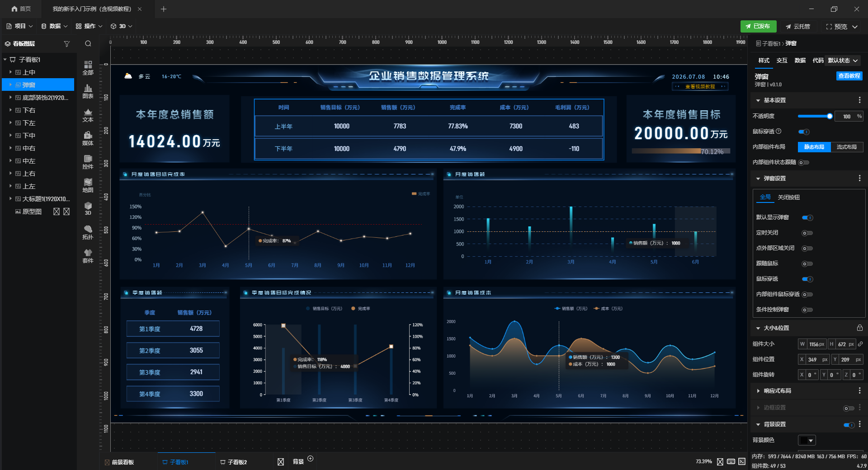Open the 套件 kit components icon
This screenshot has height=470, width=868.
(88, 256)
